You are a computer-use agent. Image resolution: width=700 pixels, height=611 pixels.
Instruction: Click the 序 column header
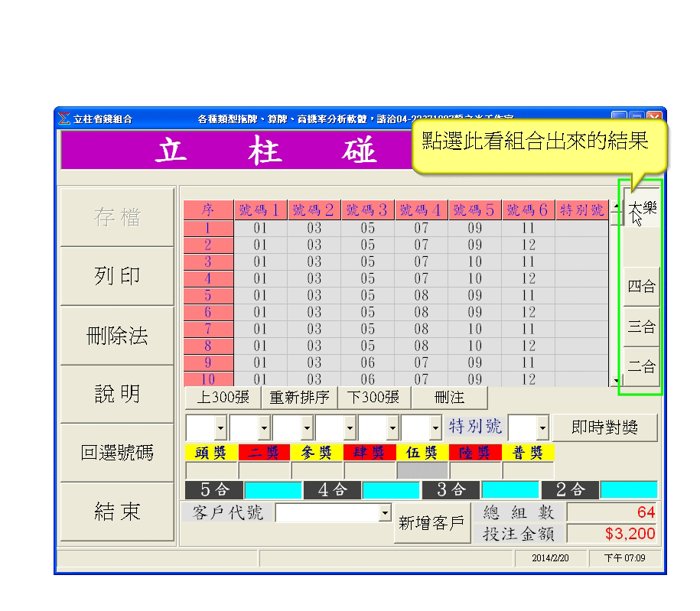[x=209, y=210]
